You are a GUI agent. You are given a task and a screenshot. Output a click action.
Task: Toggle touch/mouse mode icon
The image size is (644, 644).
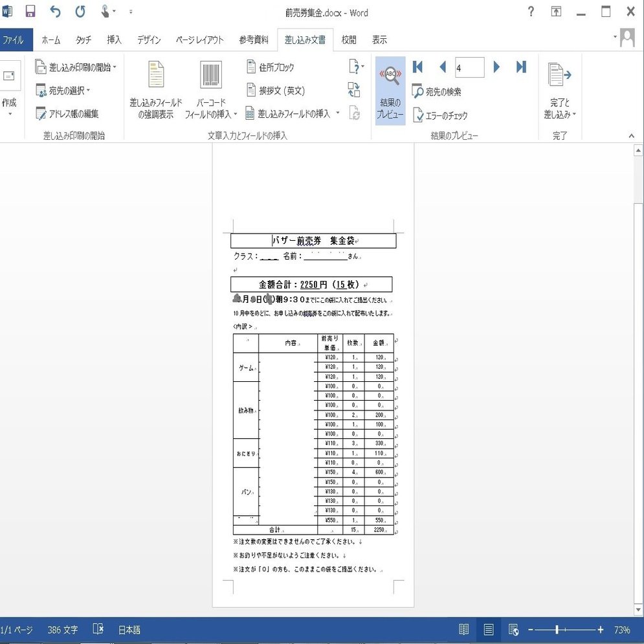tap(105, 12)
